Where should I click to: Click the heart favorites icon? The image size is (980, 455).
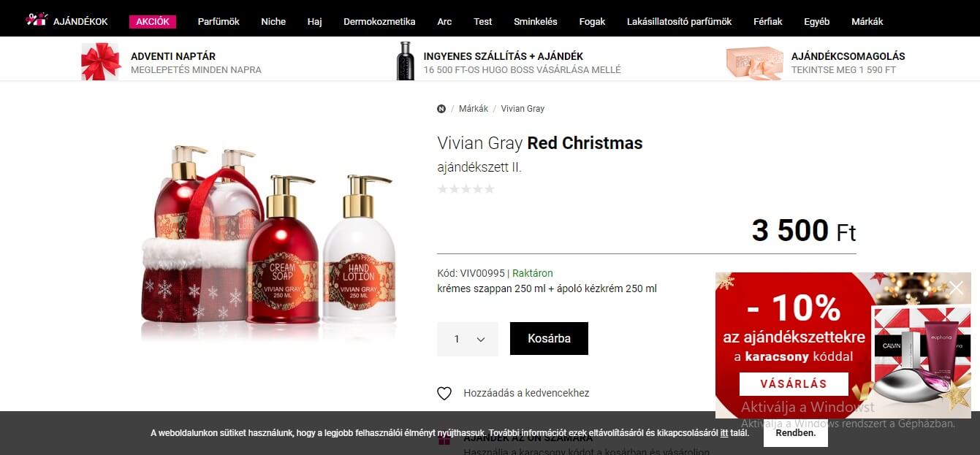444,394
